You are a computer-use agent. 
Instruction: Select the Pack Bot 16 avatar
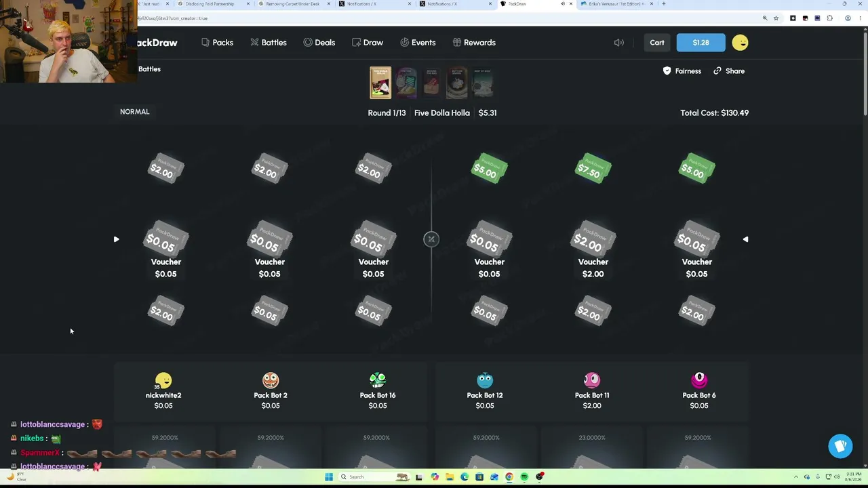[378, 380]
